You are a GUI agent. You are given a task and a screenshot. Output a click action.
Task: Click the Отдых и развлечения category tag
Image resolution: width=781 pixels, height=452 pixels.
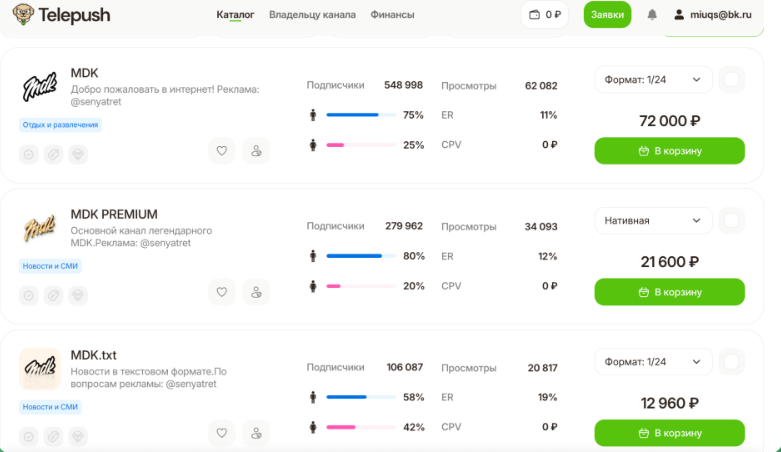coord(60,125)
